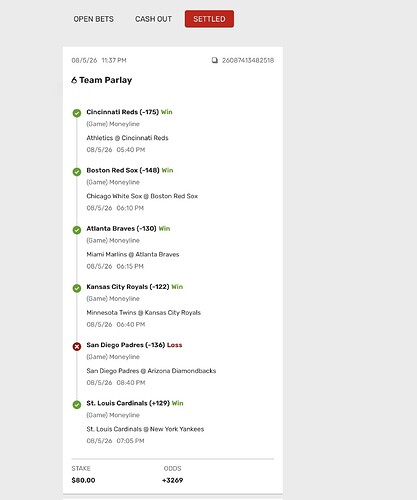The width and height of the screenshot is (417, 500).
Task: Click the San Diego Padres red loss icon
Action: tap(77, 347)
